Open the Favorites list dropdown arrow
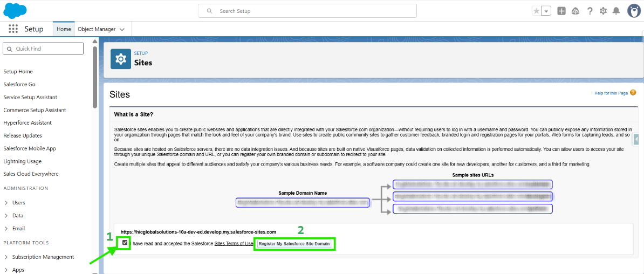The width and height of the screenshot is (644, 274). tap(546, 11)
